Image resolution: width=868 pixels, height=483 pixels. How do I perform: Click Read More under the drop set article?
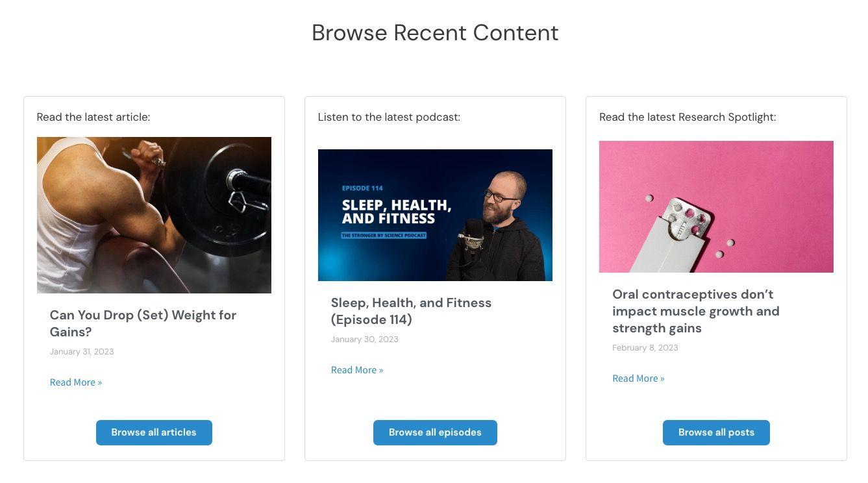pos(75,382)
